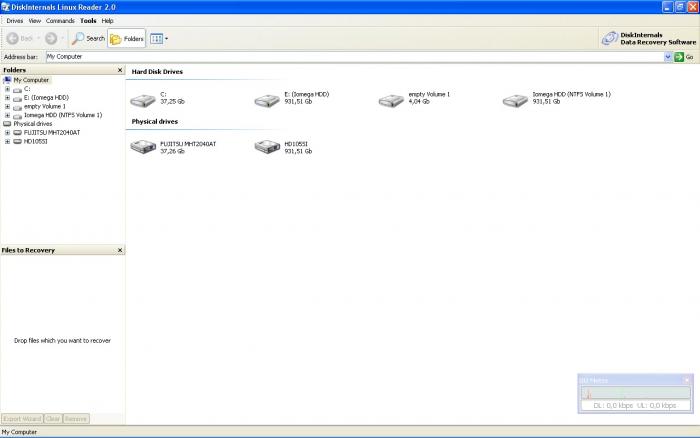
Task: Close the Folders panel
Action: coord(120,70)
